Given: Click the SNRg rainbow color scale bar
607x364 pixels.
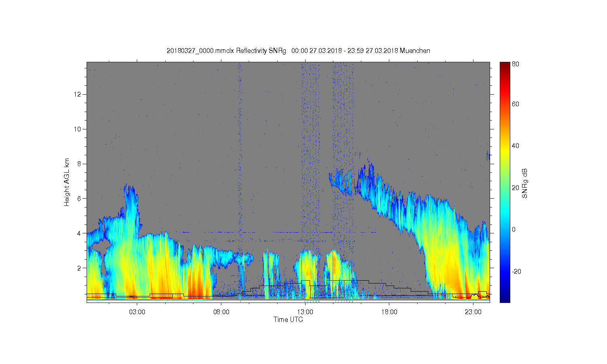Looking at the screenshot, I should click(x=505, y=182).
